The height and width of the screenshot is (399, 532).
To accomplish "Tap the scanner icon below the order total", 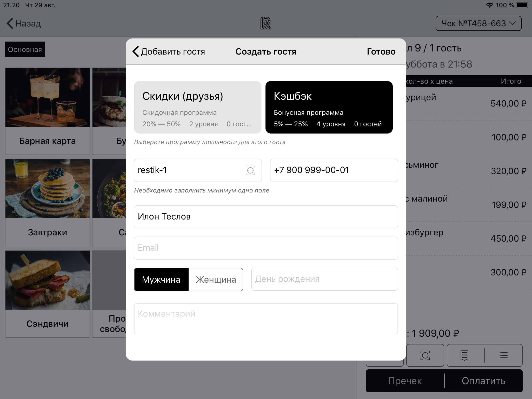I will (x=425, y=355).
